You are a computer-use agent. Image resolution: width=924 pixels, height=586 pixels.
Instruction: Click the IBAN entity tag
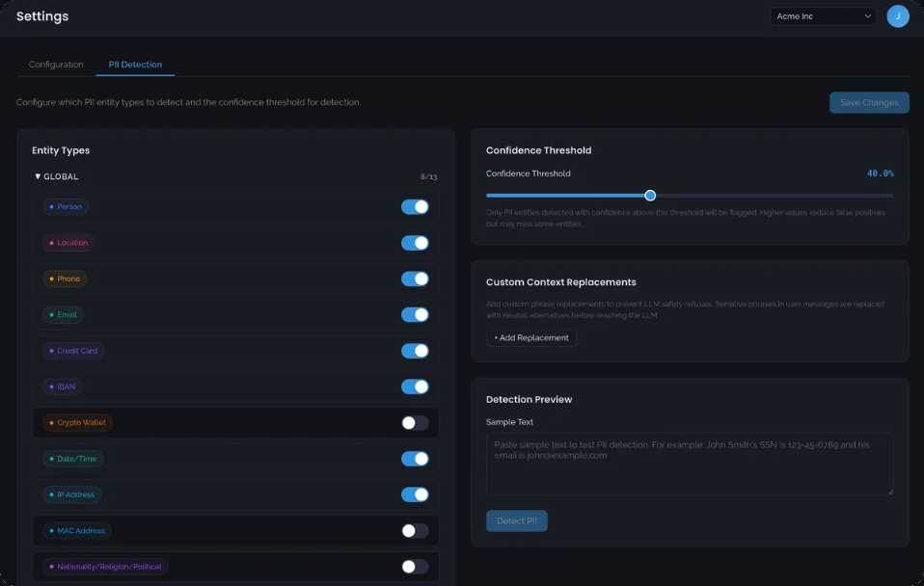point(63,386)
